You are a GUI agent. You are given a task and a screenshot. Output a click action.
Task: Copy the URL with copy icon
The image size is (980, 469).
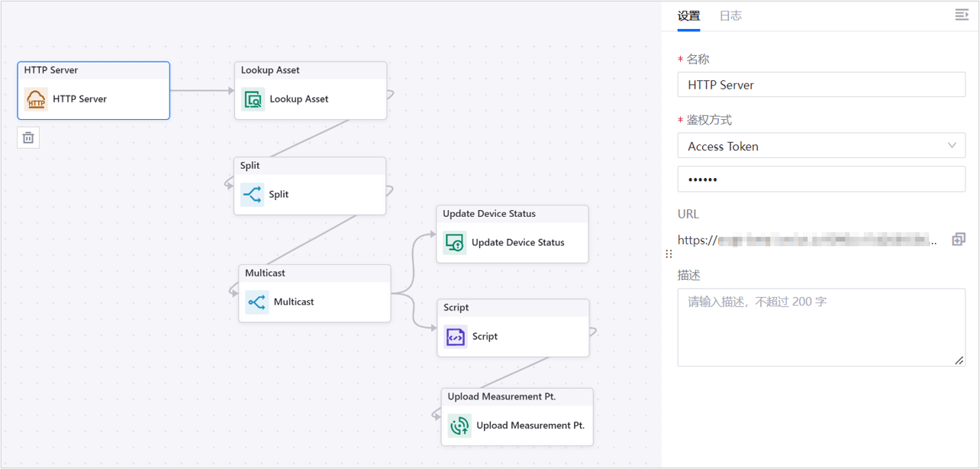(x=959, y=240)
